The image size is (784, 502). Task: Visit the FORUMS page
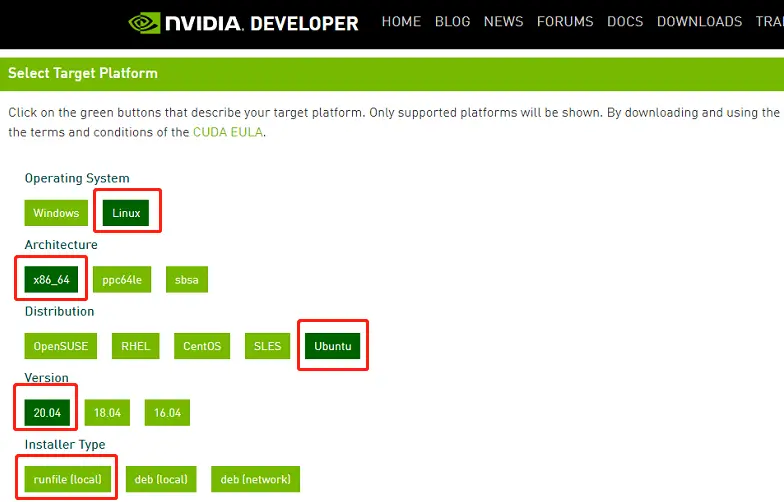[565, 22]
